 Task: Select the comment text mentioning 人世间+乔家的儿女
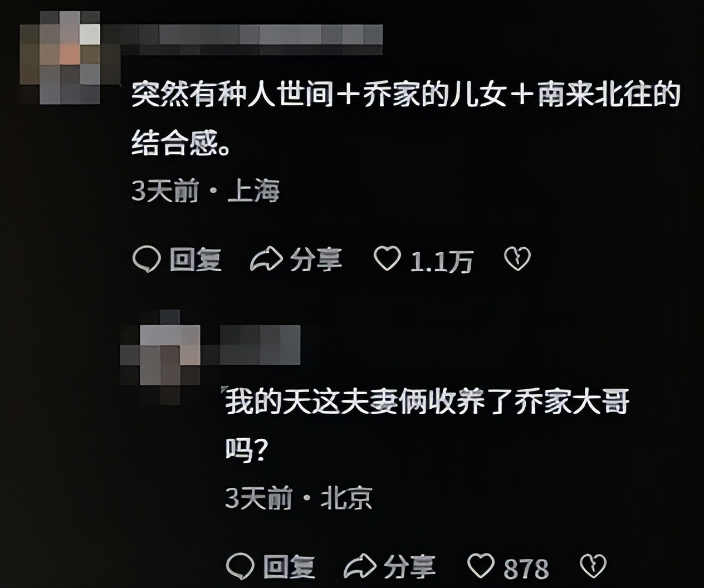point(406,119)
